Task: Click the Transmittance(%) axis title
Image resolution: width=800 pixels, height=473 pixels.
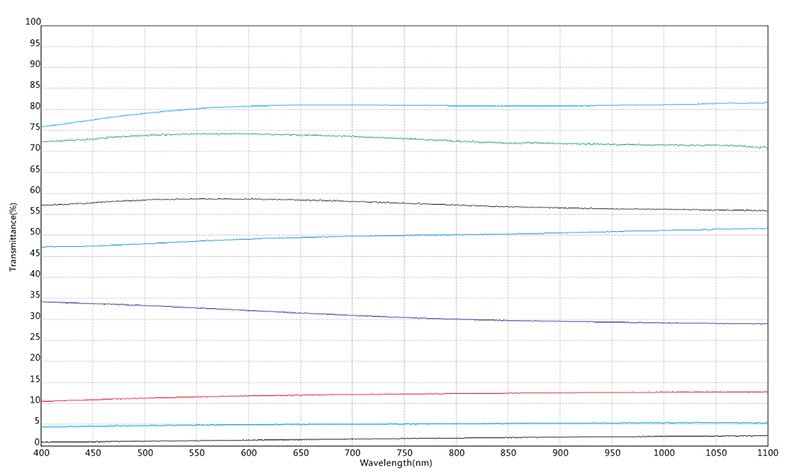Action: [13, 236]
